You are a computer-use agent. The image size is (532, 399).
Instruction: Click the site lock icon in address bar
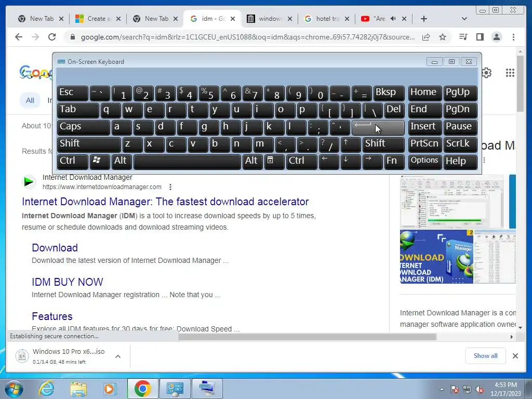72,37
